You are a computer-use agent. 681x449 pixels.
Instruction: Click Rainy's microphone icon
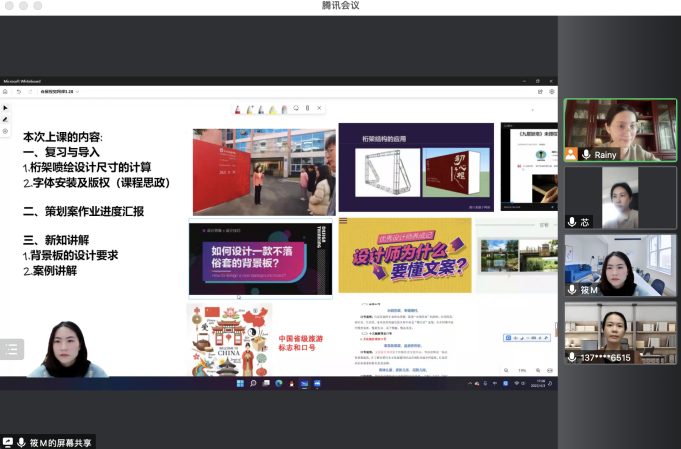pyautogui.click(x=586, y=154)
